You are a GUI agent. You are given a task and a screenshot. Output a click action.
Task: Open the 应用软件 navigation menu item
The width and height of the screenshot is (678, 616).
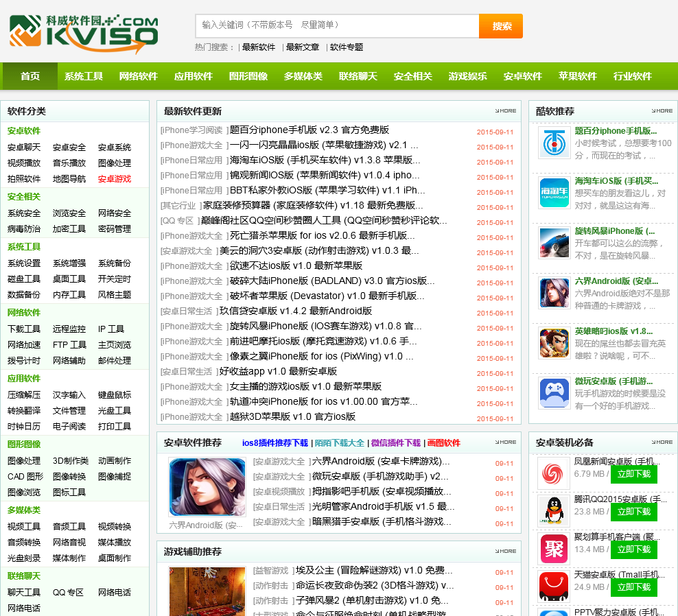[194, 76]
